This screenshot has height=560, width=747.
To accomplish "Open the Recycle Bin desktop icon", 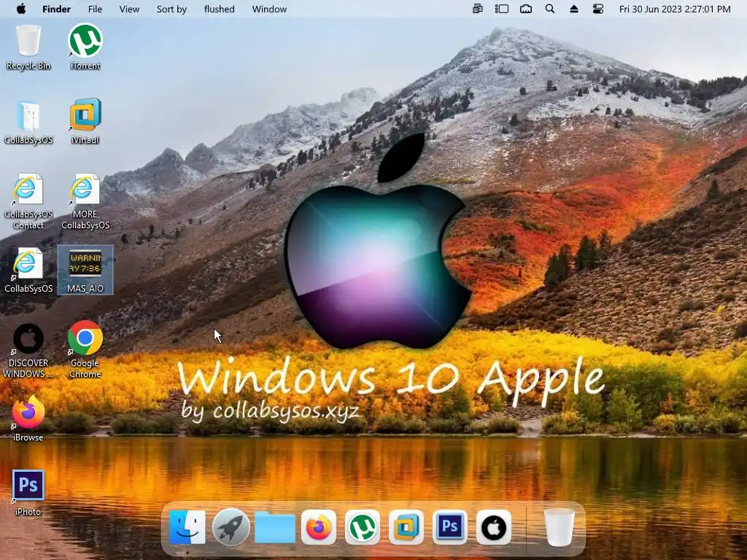I will [x=28, y=47].
